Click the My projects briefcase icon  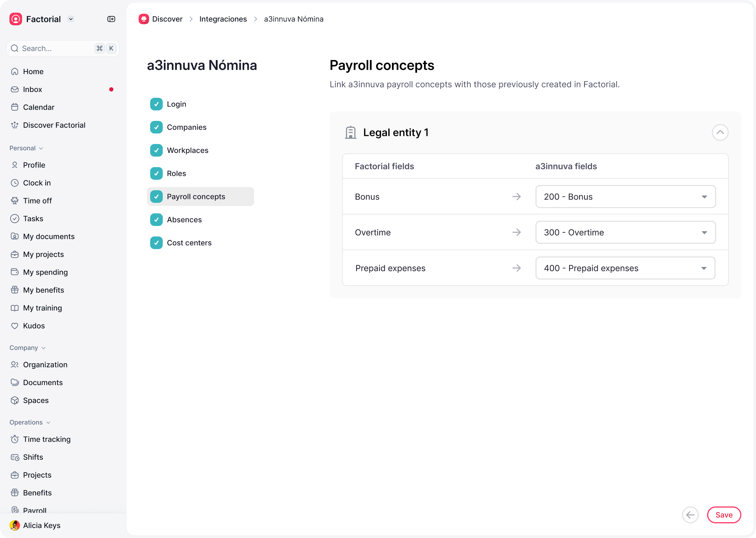[x=15, y=255]
